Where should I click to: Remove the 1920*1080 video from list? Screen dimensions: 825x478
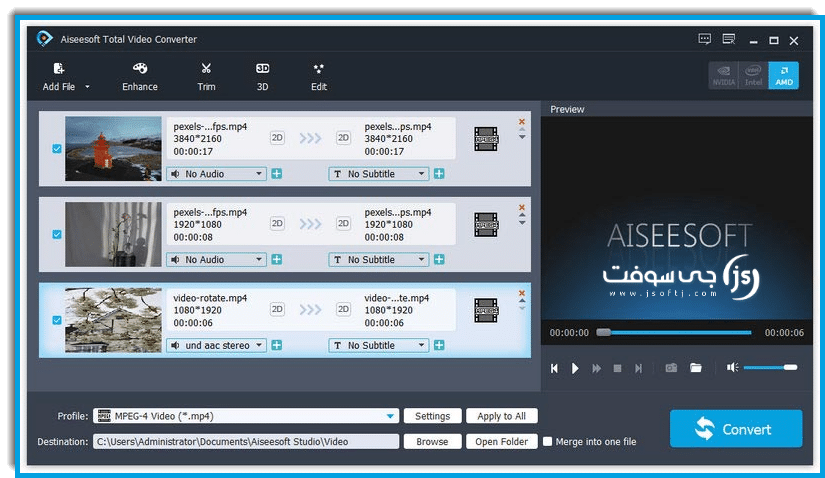(x=522, y=207)
